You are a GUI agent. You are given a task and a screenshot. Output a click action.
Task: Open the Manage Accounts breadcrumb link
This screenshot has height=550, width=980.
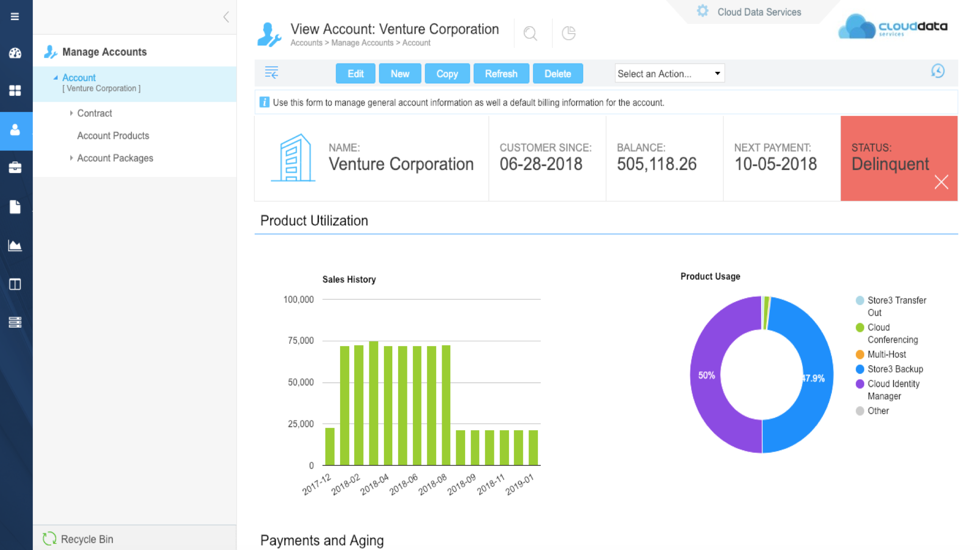pyautogui.click(x=362, y=43)
